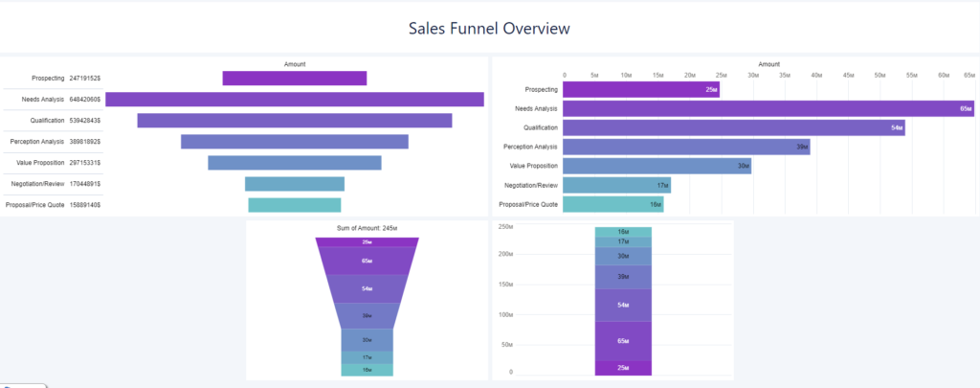Select the 54M Qualification bar in the horizontal bar chart
Image resolution: width=980 pixels, height=388 pixels.
pyautogui.click(x=732, y=127)
